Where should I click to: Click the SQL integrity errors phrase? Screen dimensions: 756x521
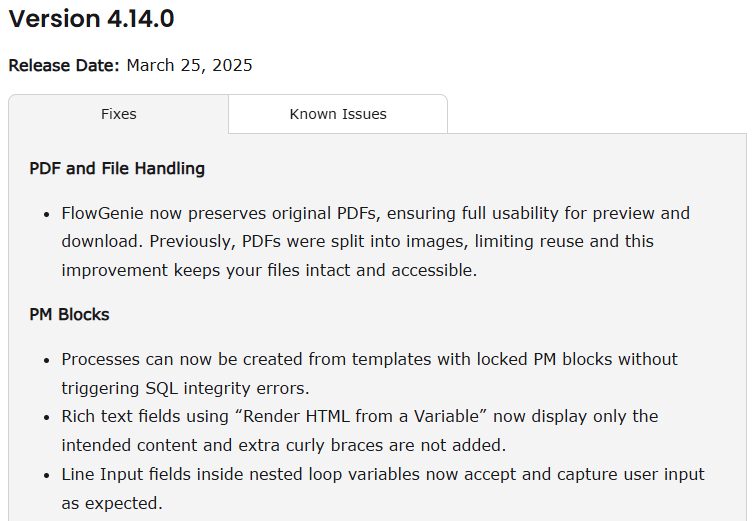(x=227, y=388)
